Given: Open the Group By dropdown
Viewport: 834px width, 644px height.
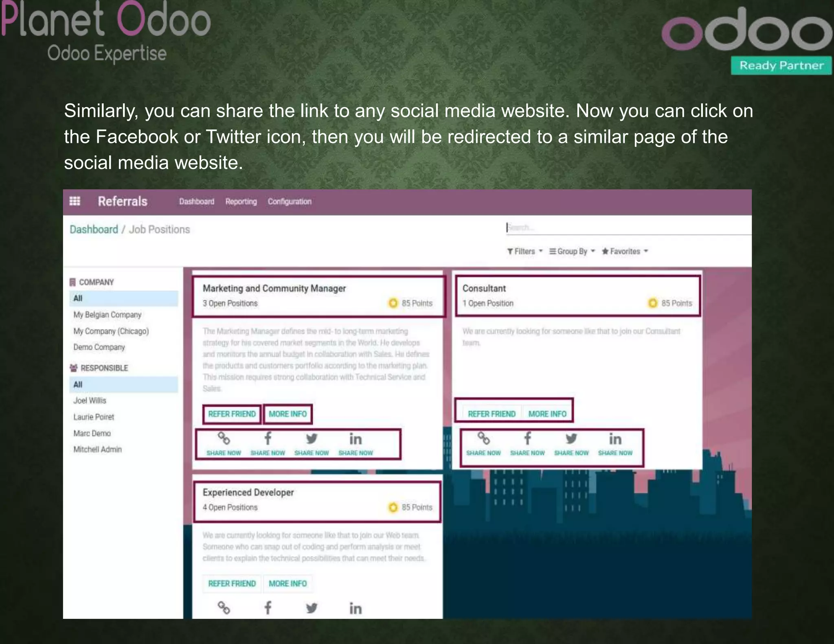Looking at the screenshot, I should pyautogui.click(x=572, y=251).
